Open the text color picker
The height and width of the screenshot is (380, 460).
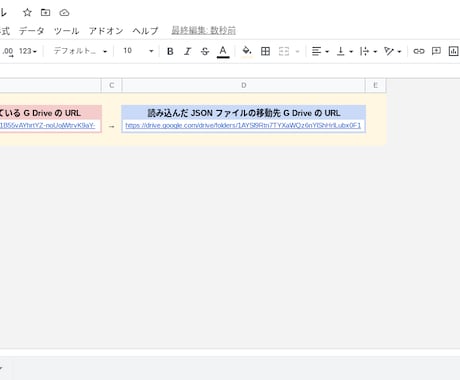click(x=223, y=51)
